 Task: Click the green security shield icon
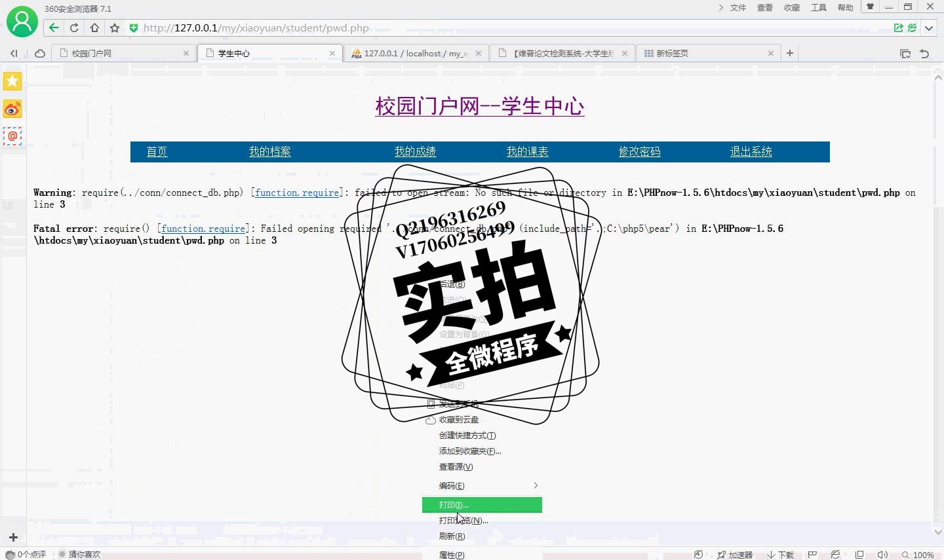[134, 28]
